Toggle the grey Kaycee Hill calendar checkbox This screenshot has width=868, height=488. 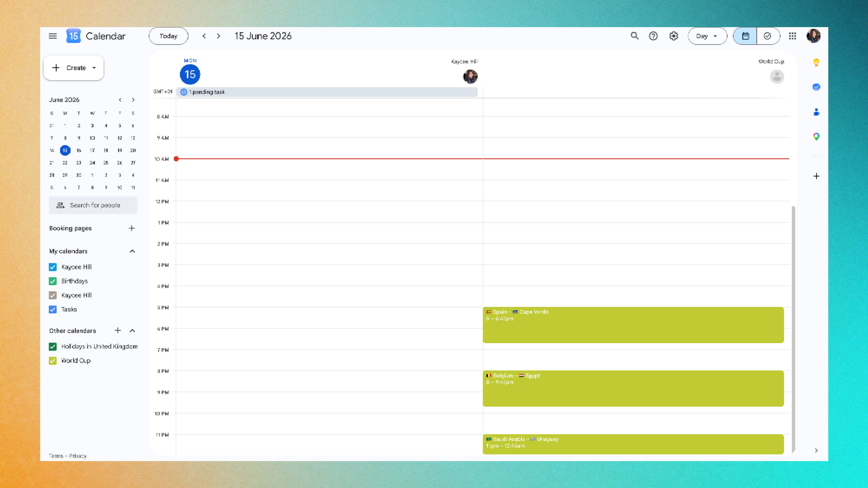53,295
